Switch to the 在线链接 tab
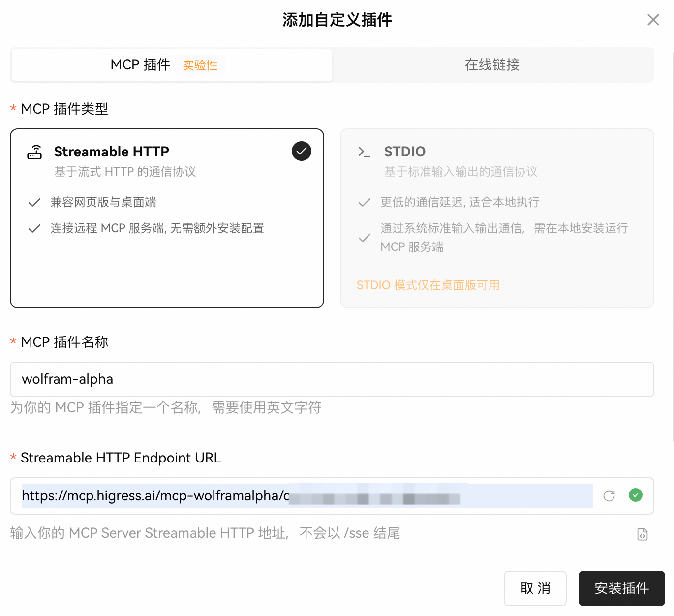674x616 pixels. coord(492,64)
